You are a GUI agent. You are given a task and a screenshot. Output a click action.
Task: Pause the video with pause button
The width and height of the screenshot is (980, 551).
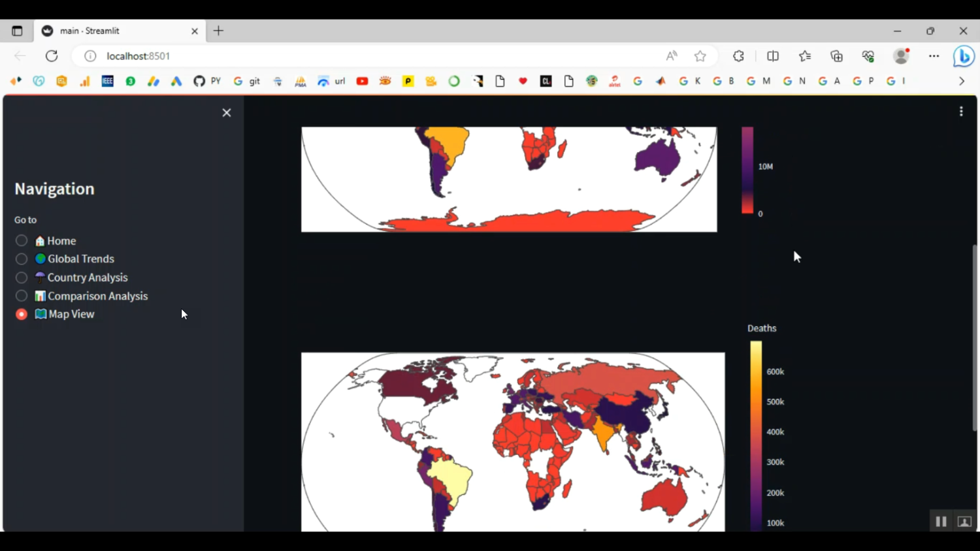[x=941, y=521]
